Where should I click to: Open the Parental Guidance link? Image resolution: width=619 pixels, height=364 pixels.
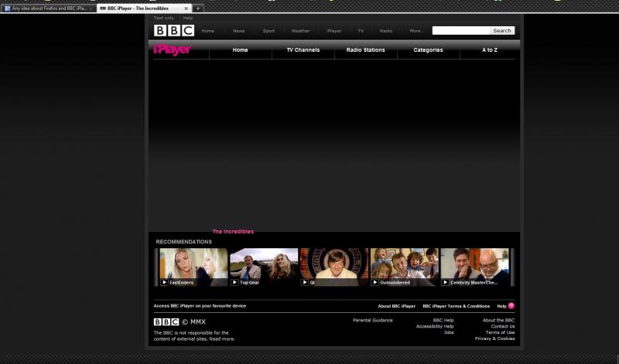[x=372, y=320]
